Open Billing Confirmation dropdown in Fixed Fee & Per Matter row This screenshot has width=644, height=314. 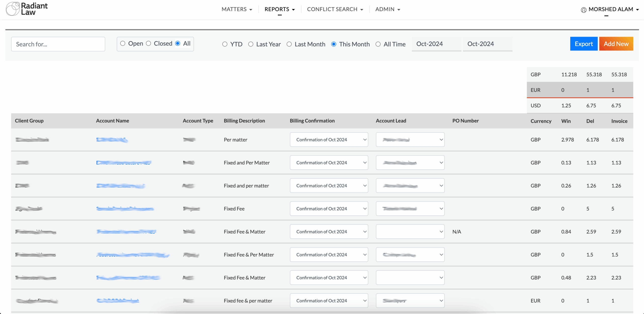click(x=329, y=254)
